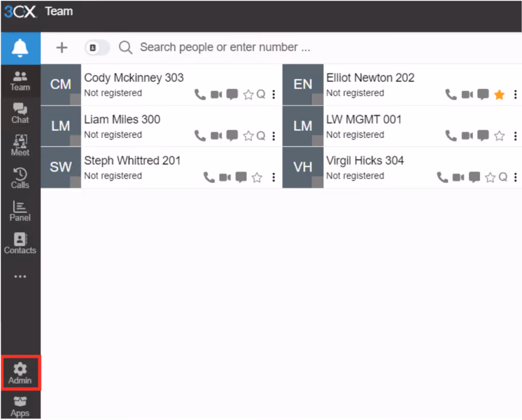522x420 pixels.
Task: Select the SW avatar of Steph Whittred
Action: coord(61,167)
